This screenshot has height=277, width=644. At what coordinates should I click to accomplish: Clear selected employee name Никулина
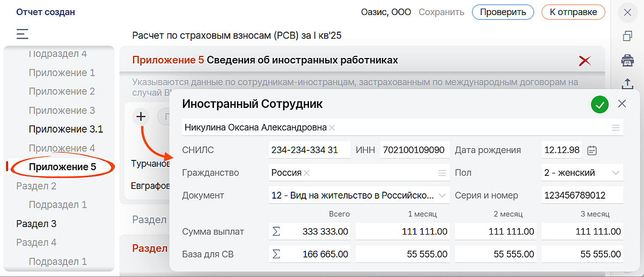point(332,128)
